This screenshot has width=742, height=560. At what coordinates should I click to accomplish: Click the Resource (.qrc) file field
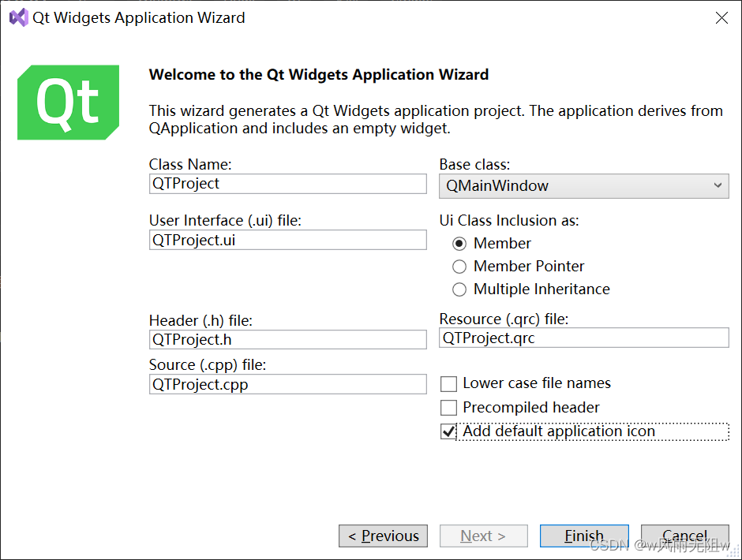point(583,338)
